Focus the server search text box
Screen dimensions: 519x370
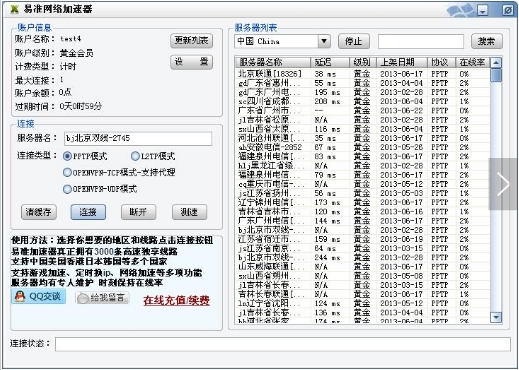pos(421,42)
